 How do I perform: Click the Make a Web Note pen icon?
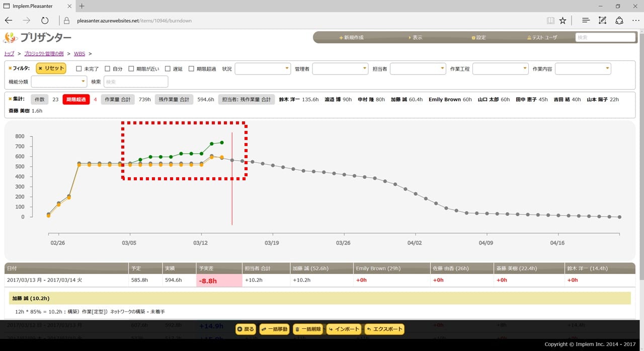[602, 21]
